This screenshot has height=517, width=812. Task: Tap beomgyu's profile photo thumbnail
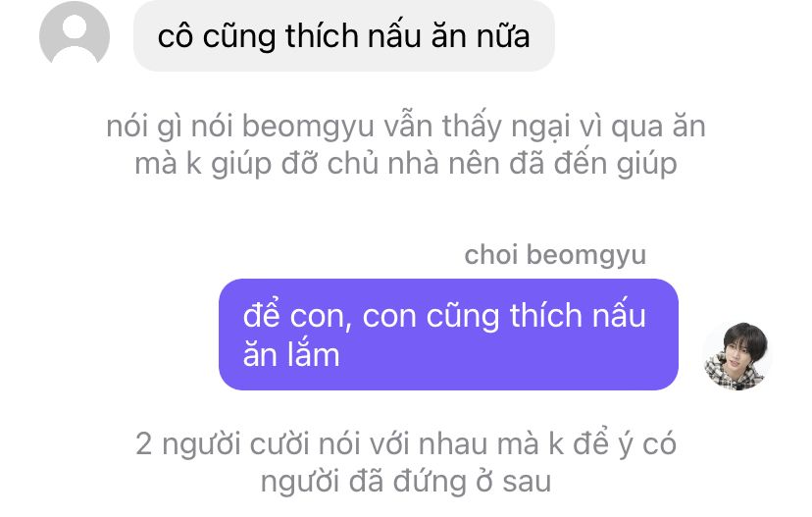736,356
